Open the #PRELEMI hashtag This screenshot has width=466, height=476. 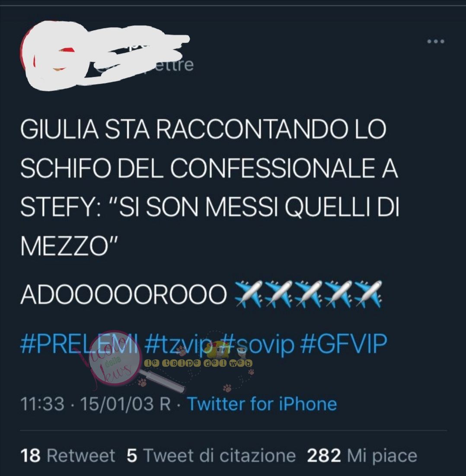[x=79, y=344]
